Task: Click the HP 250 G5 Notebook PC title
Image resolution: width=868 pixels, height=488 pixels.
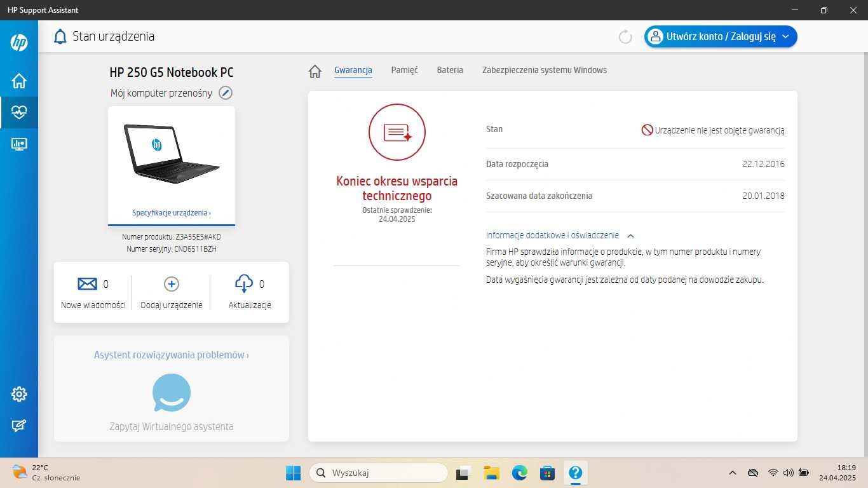Action: pos(172,72)
